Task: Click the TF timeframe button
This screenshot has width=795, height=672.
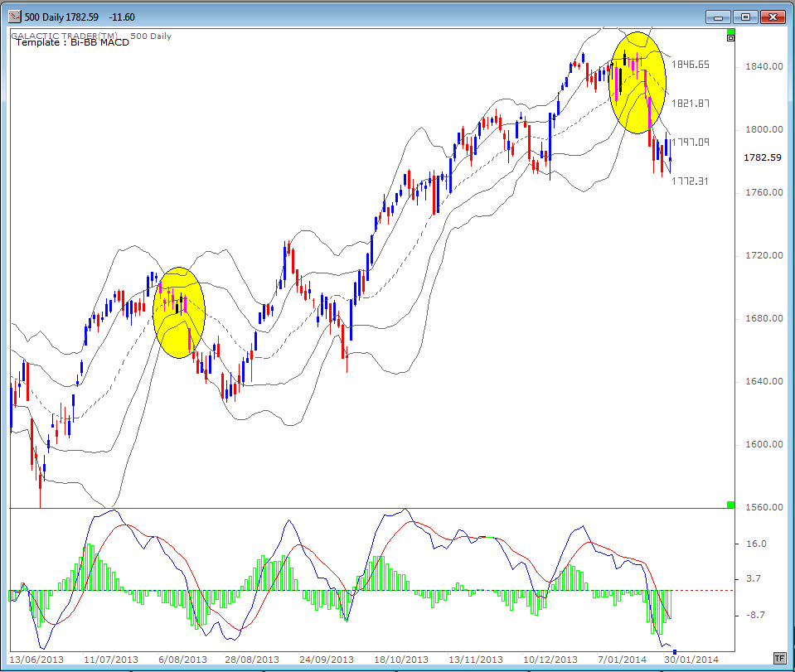Action: [x=780, y=658]
